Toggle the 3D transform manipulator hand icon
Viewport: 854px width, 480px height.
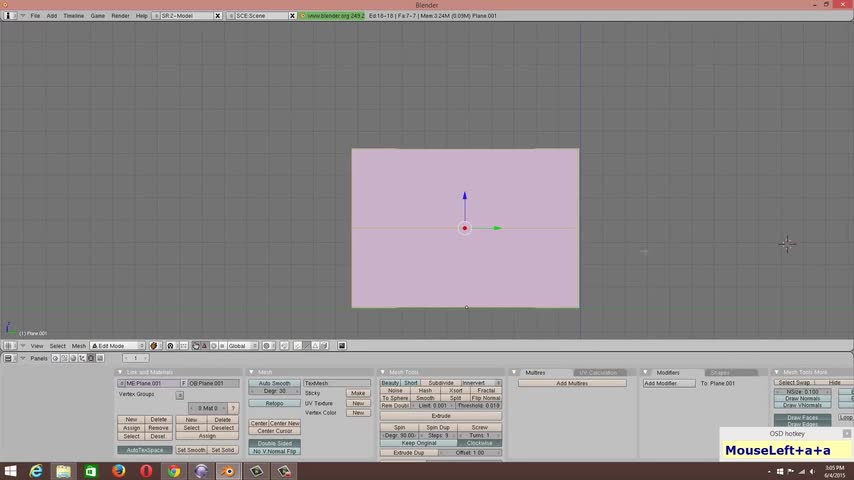click(196, 346)
